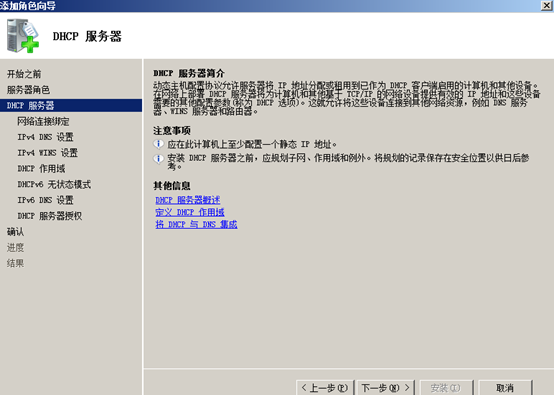The width and height of the screenshot is (554, 395).
Task: Click the 上一步 previous button
Action: pyautogui.click(x=325, y=388)
